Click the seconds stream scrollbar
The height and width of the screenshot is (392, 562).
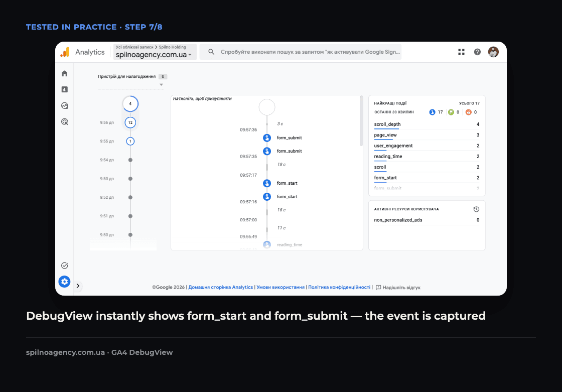point(361,121)
